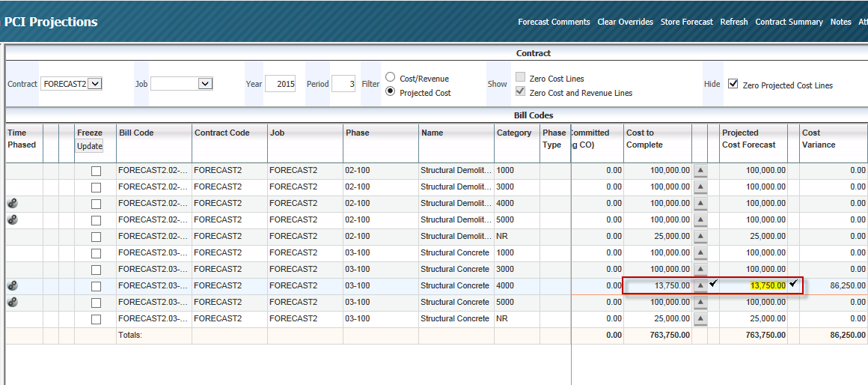
Task: Click the Bill Code column header
Action: 154,143
